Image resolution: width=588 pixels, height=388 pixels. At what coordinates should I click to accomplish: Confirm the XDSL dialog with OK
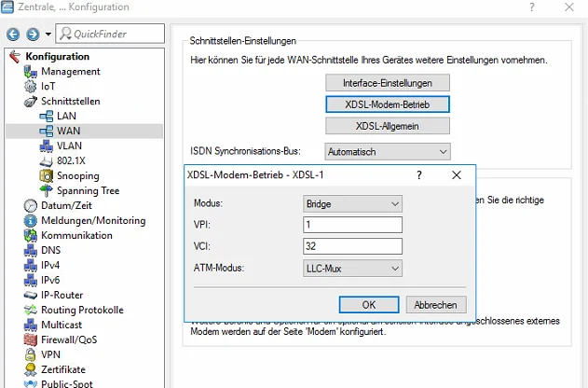(369, 305)
